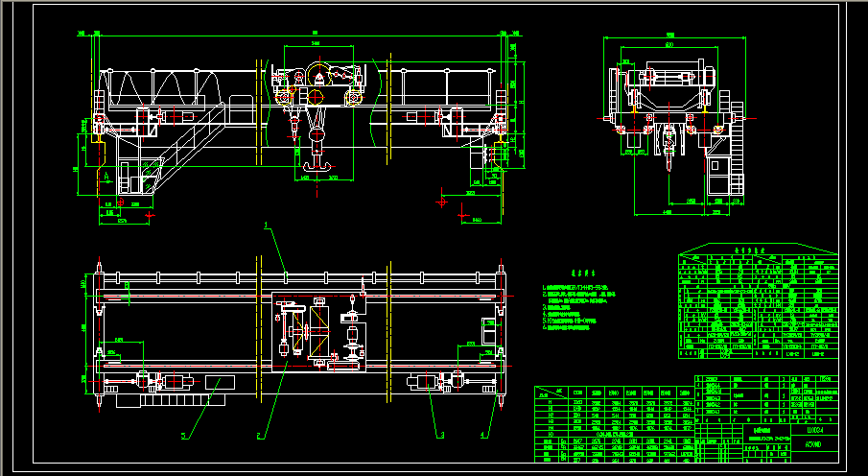The width and height of the screenshot is (868, 476).
Task: Pick part callout number 4
Action: coord(482,433)
